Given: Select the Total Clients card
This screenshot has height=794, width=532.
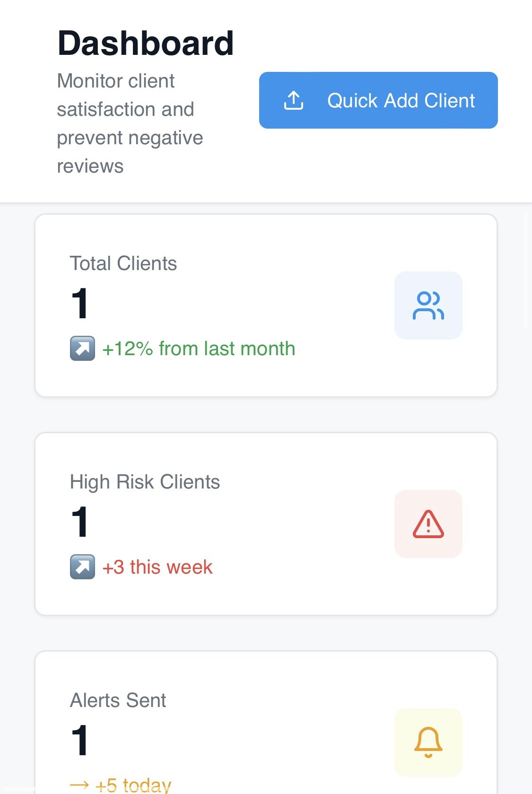Looking at the screenshot, I should click(x=266, y=305).
